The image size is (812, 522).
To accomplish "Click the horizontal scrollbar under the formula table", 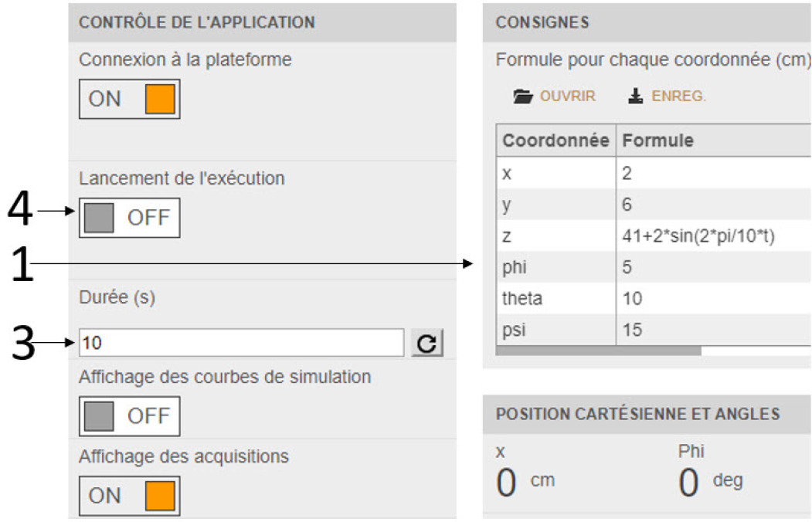I will tap(599, 351).
